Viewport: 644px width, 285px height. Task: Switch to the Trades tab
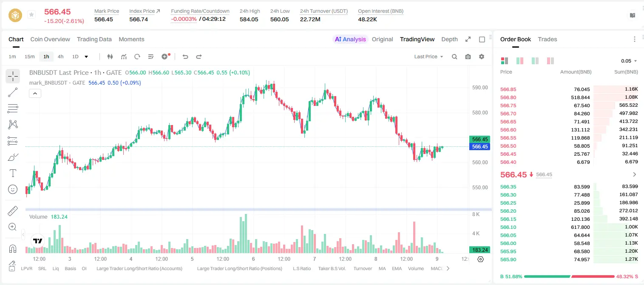548,39
